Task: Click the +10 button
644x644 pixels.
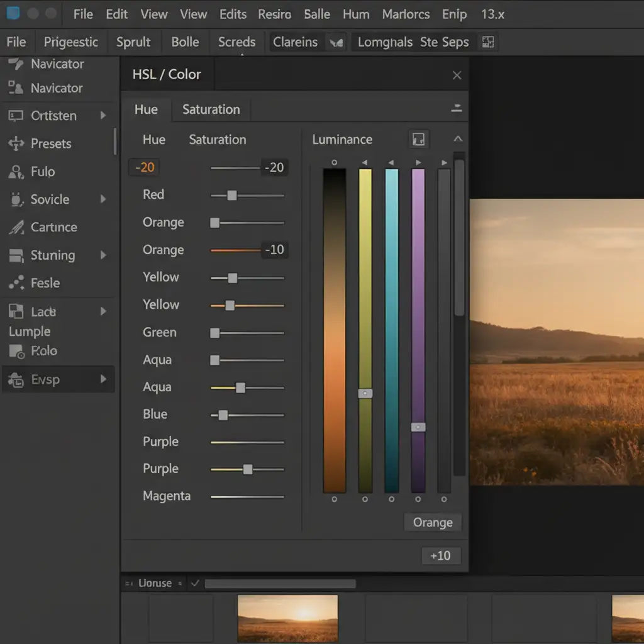Action: pyautogui.click(x=441, y=555)
